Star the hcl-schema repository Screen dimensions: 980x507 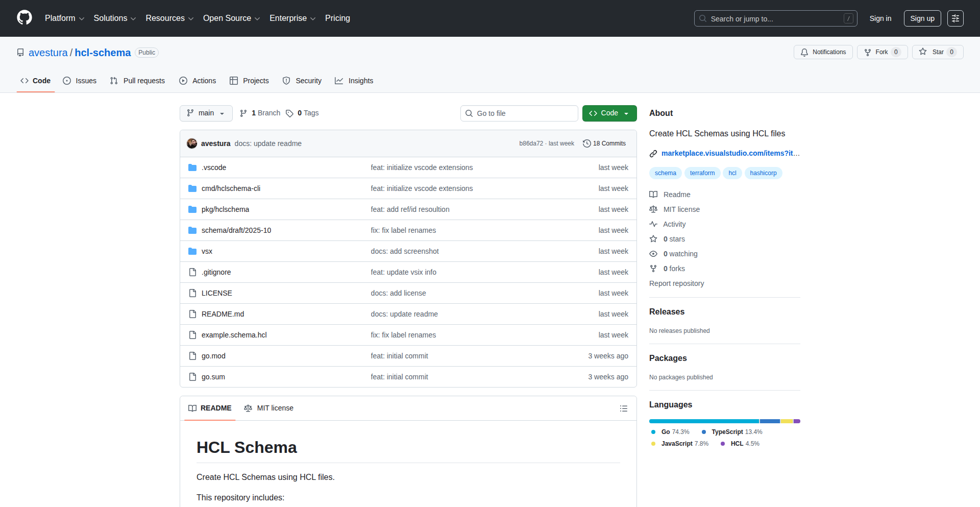click(938, 52)
